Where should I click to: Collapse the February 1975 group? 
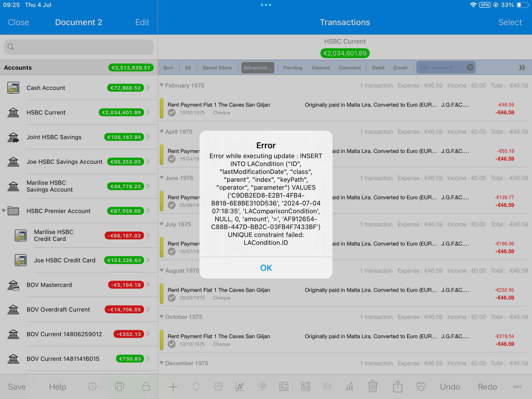(x=162, y=85)
